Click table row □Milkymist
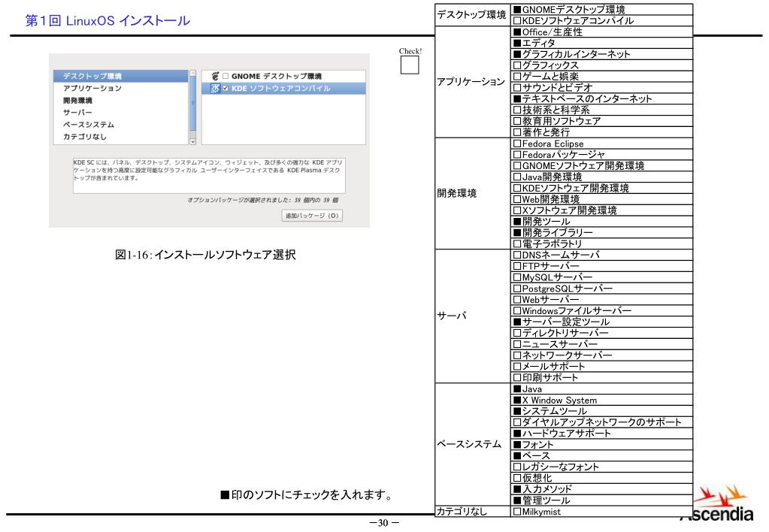This screenshot has height=532, width=769. (602, 512)
